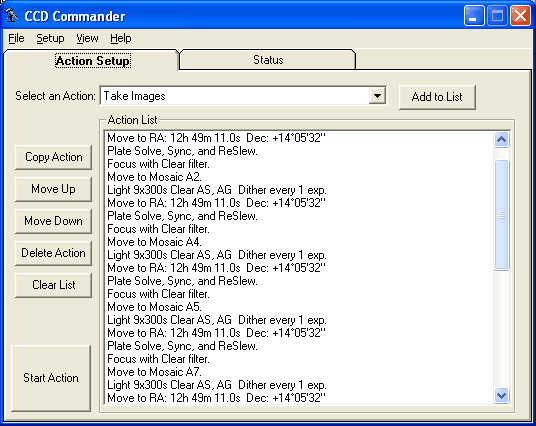Click the Add to List button
Viewport: 536px width, 426px height.
437,97
